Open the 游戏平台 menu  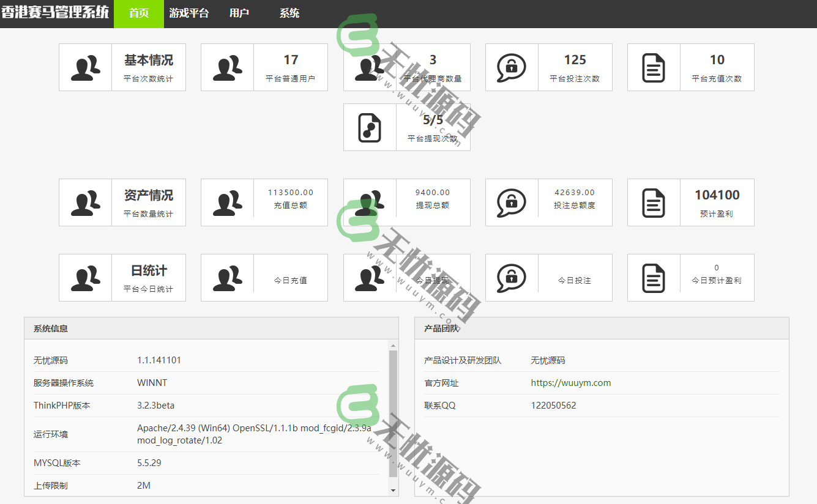[x=189, y=13]
